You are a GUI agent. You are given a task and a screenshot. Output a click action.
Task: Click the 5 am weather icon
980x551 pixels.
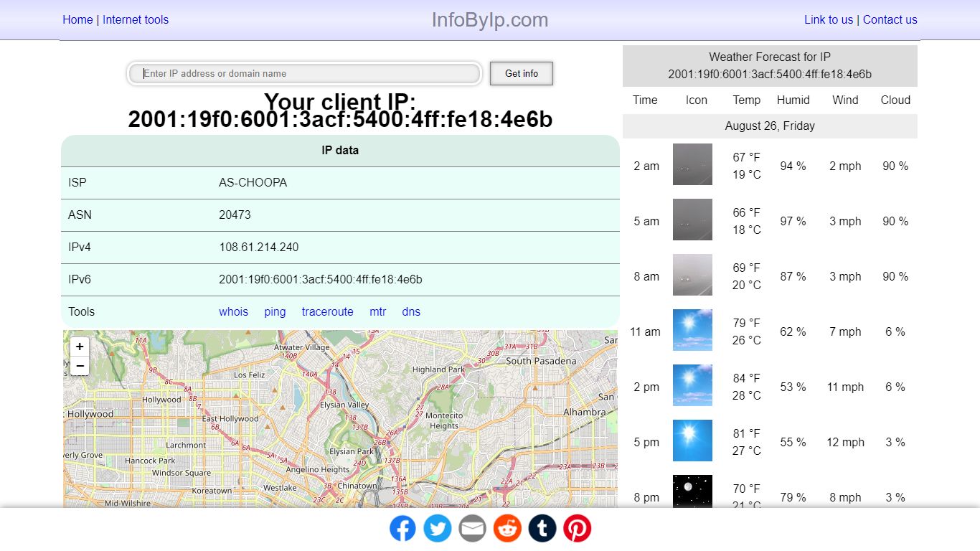[x=692, y=220]
